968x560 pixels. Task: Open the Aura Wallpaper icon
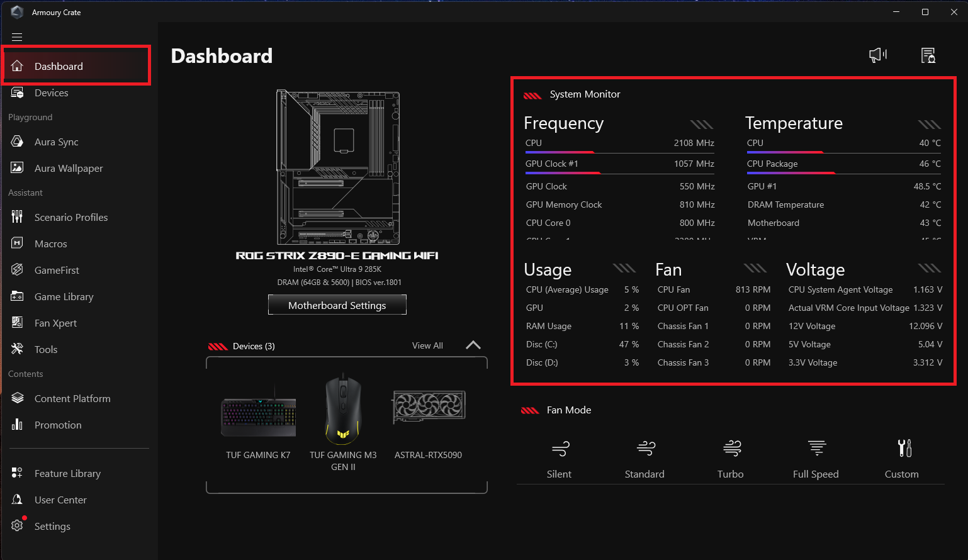(17, 168)
